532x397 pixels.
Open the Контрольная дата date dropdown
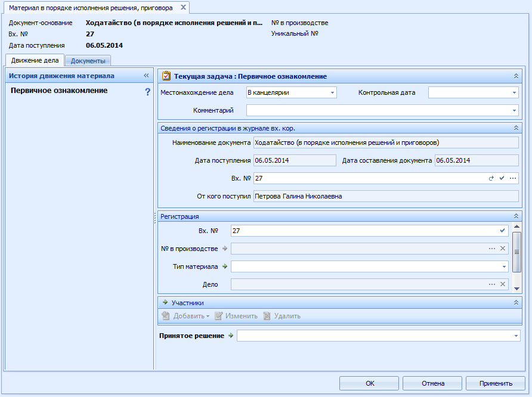click(514, 92)
